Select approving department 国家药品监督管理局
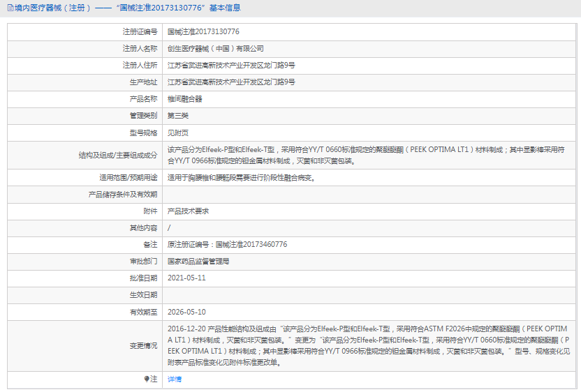Image resolution: width=581 pixels, height=392 pixels. point(198,262)
